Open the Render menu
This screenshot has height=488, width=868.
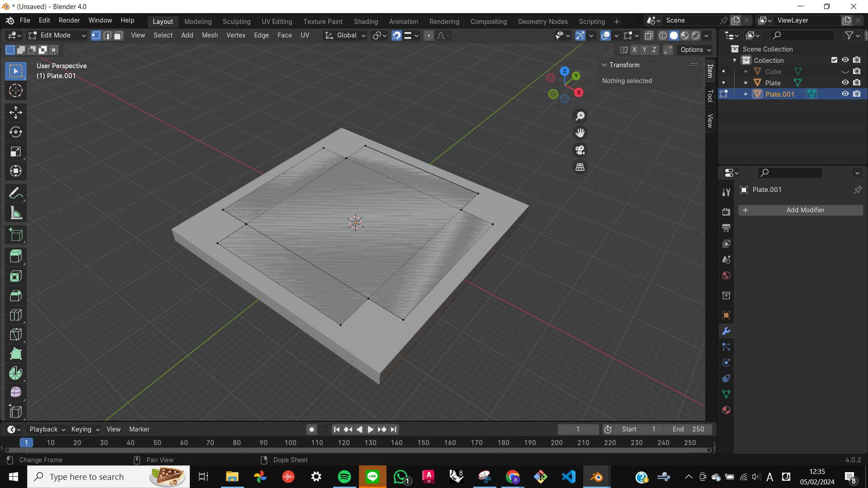click(69, 20)
